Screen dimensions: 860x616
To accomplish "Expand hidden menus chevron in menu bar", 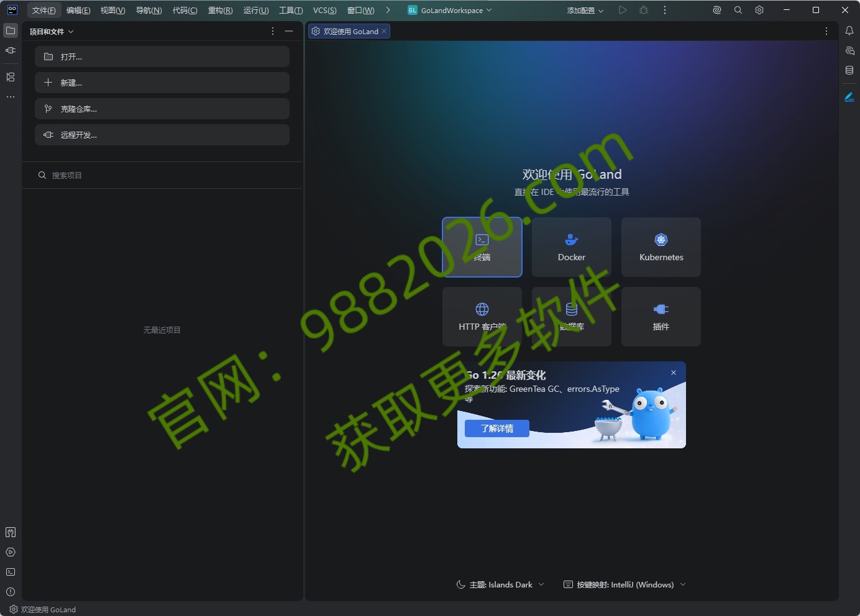I will [388, 10].
